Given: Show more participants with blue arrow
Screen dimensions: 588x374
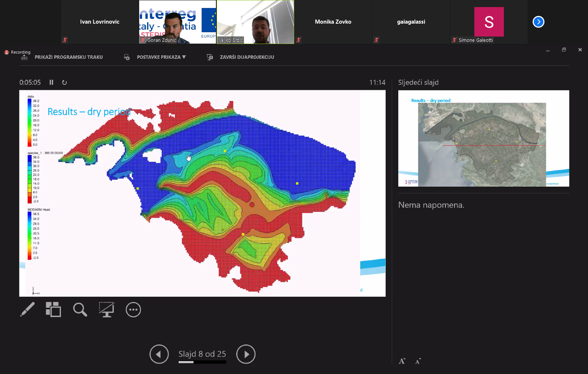Looking at the screenshot, I should 538,22.
